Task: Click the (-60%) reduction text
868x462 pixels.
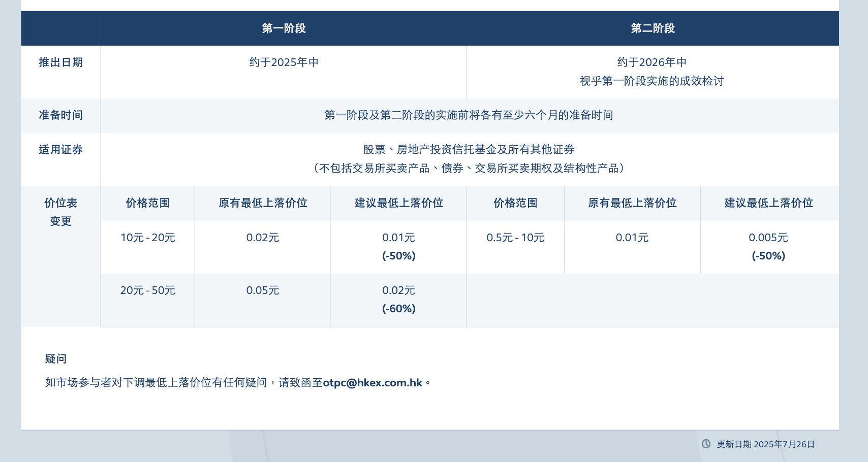Action: click(x=398, y=309)
